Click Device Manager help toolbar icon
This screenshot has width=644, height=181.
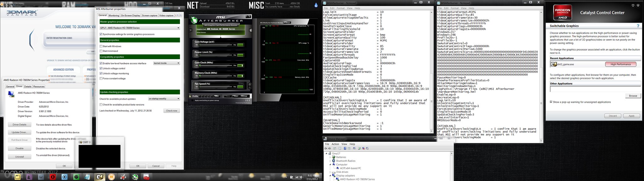pos(345,148)
